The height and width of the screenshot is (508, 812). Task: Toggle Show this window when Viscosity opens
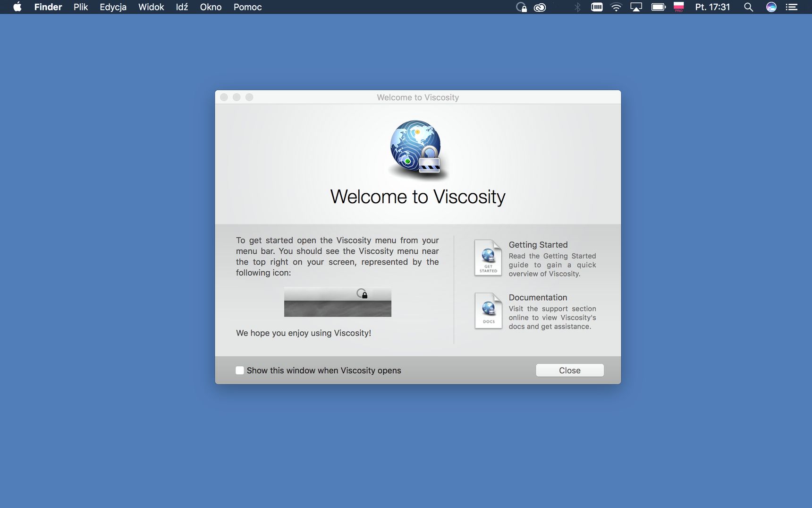(x=240, y=370)
